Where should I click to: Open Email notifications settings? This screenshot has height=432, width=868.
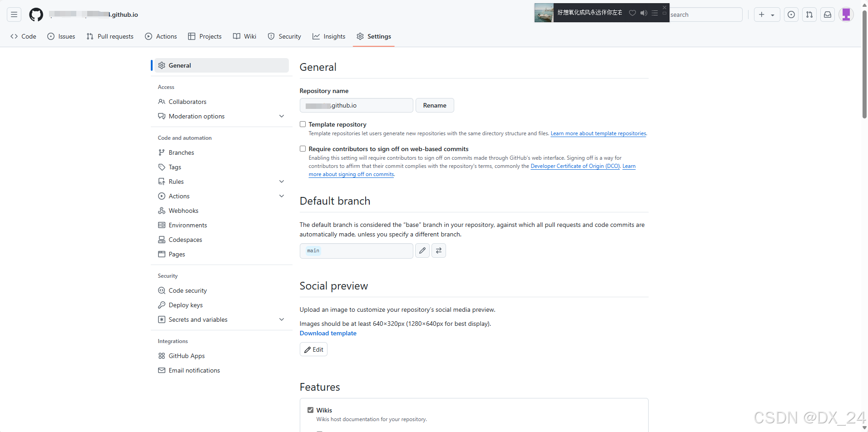[x=222, y=370]
